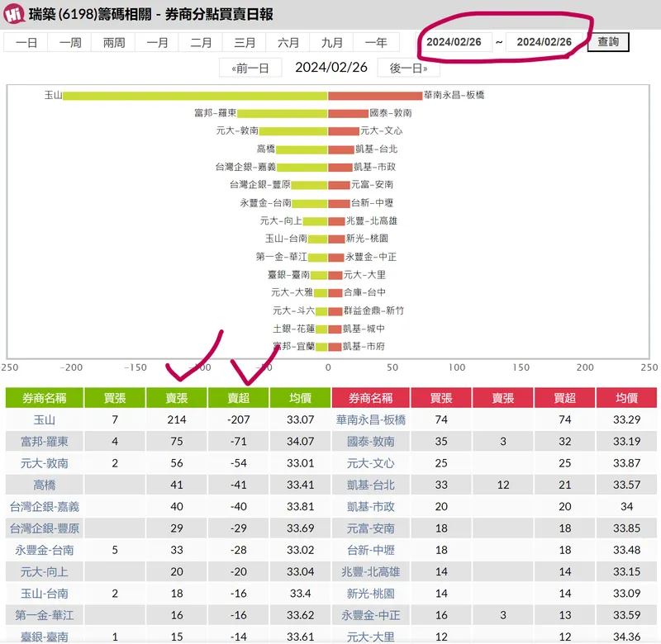Image resolution: width=661 pixels, height=644 pixels.
Task: Click the red 國泰-敦南 chart bar
Action: coord(348,113)
